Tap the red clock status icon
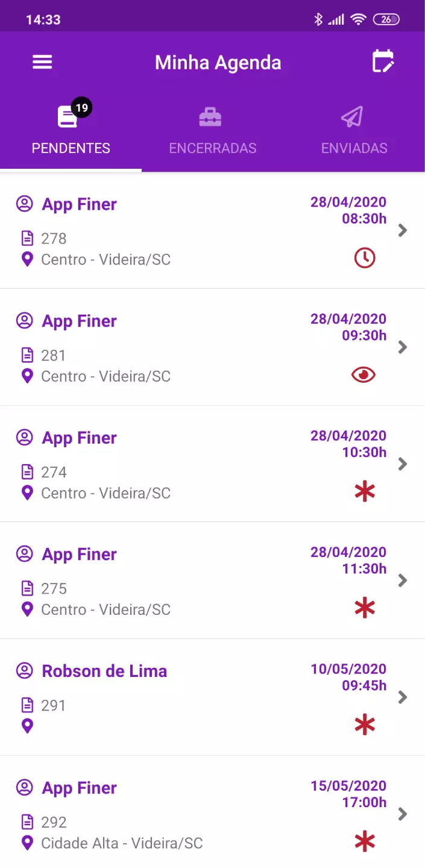 pyautogui.click(x=364, y=258)
